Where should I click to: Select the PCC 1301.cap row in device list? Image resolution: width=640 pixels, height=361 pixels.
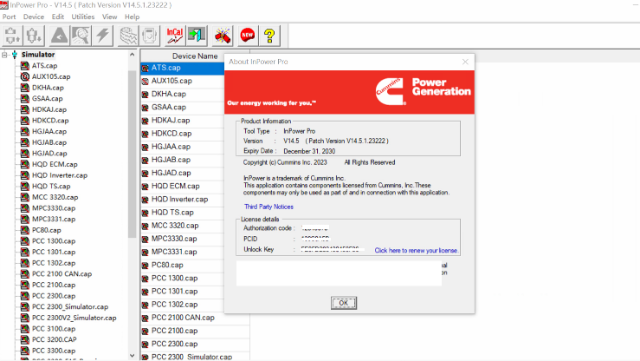click(182, 291)
